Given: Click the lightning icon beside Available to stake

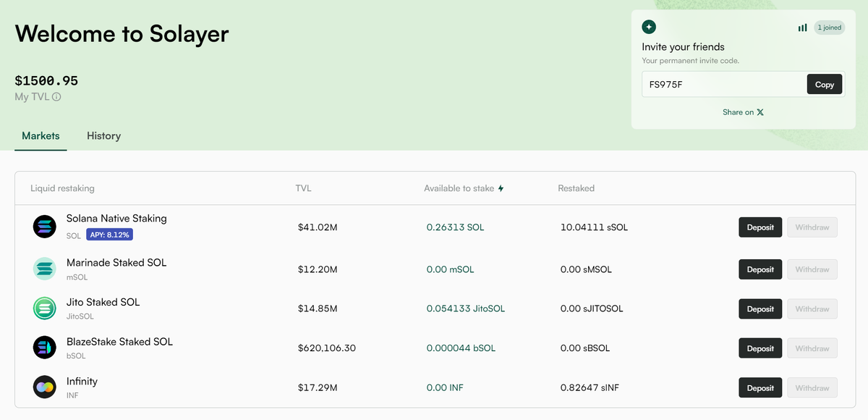Looking at the screenshot, I should [x=501, y=188].
